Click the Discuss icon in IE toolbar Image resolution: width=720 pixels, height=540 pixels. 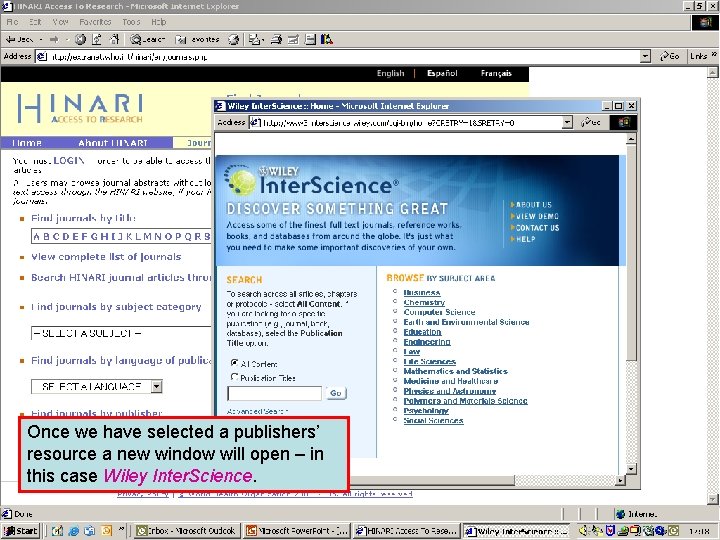tap(310, 39)
